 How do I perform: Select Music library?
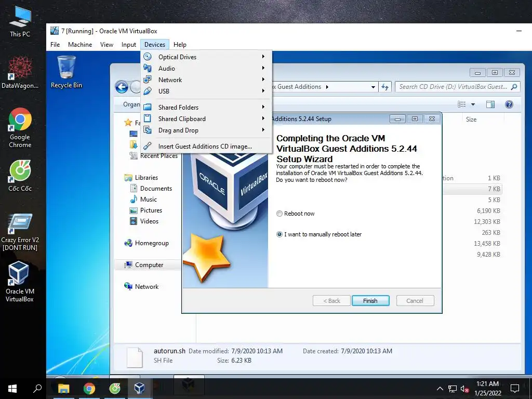pyautogui.click(x=143, y=199)
